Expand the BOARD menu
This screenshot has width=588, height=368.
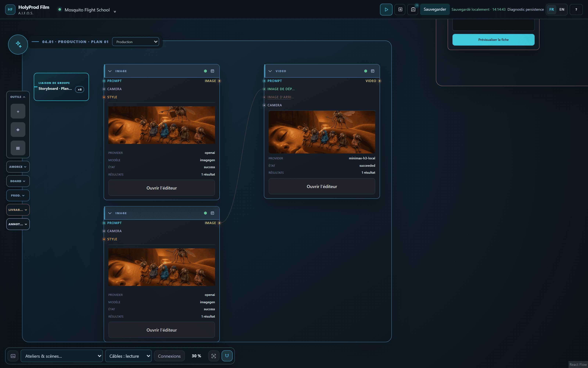coord(18,181)
